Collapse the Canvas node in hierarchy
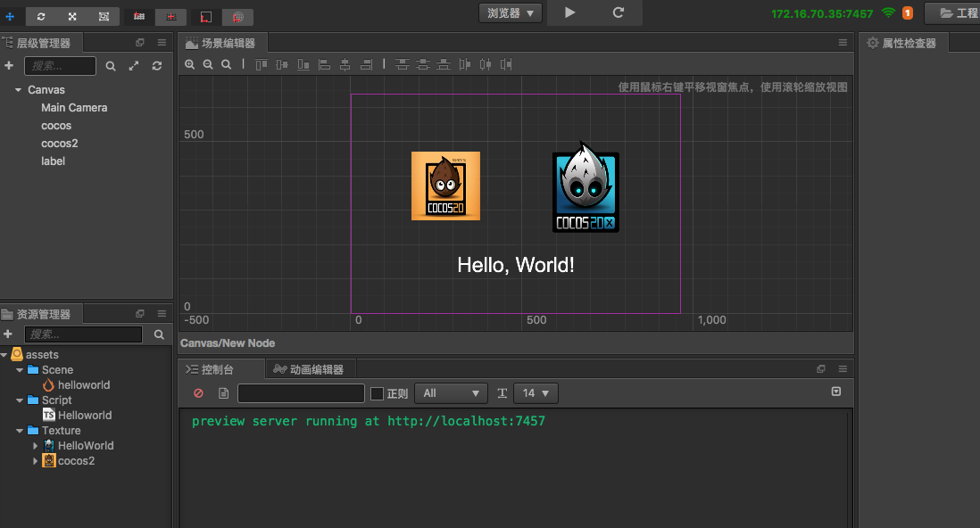The height and width of the screenshot is (528, 980). [x=18, y=90]
